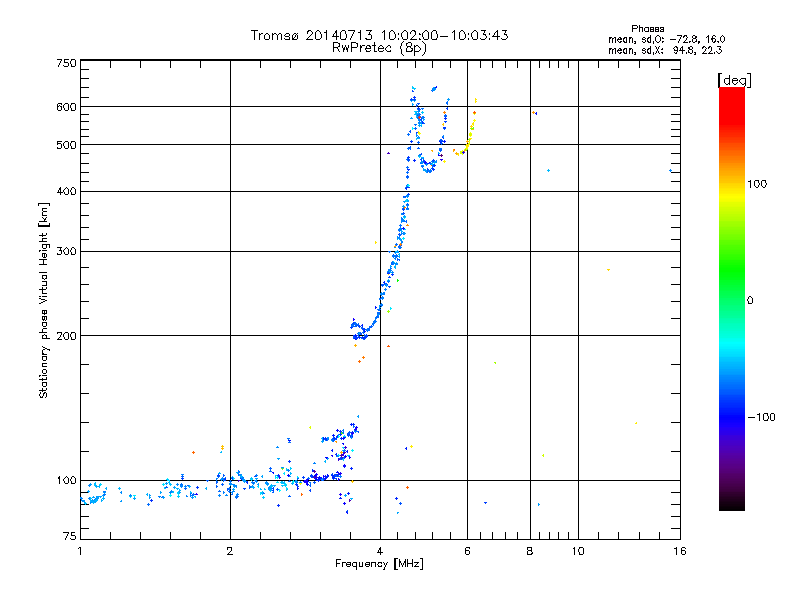Click the y-axis tick label '200'

(x=66, y=336)
